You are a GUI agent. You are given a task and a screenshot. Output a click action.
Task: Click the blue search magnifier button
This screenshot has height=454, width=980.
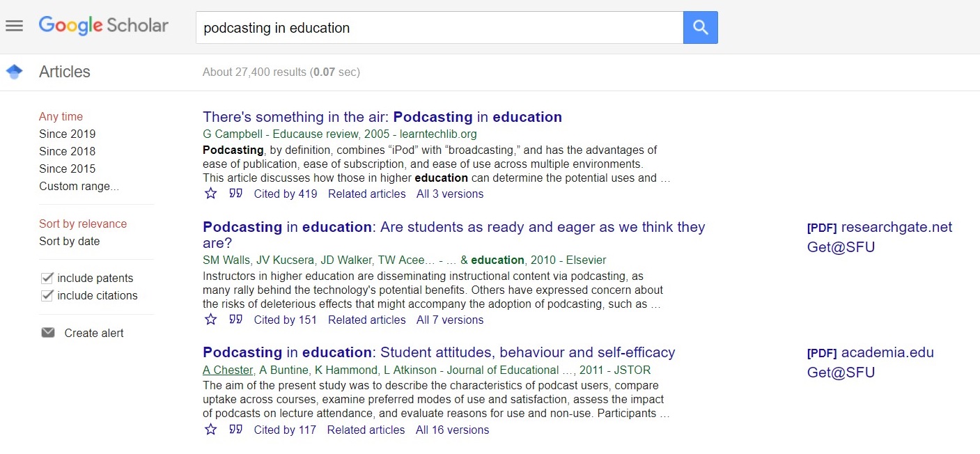[x=700, y=27]
